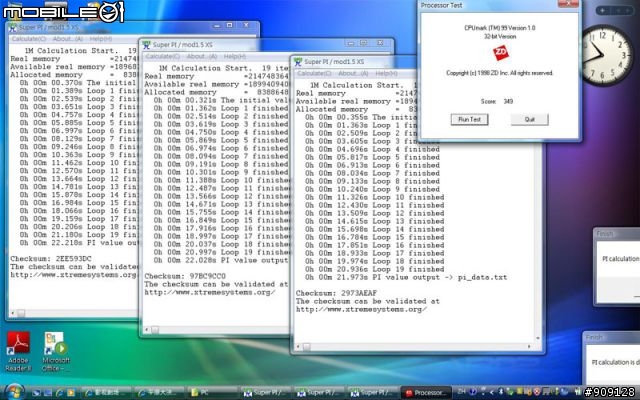Click the xtremesystems.org URL in middle window
640x400 pixels.
click(209, 292)
